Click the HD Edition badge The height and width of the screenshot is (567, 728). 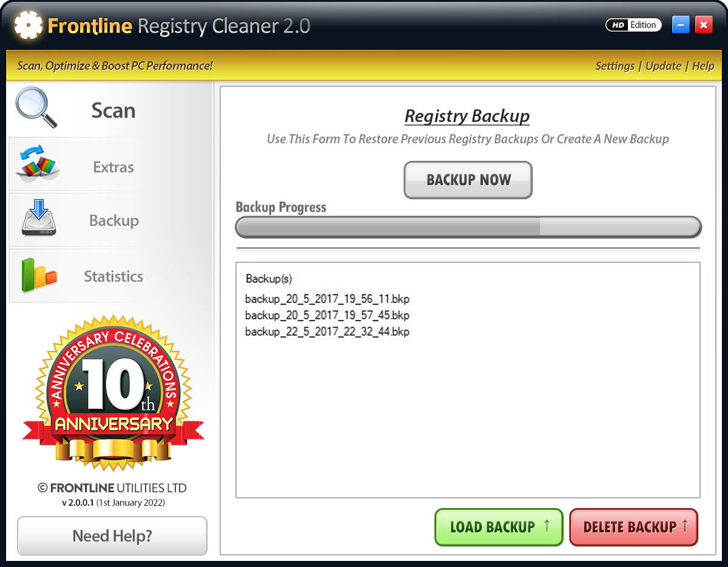point(633,25)
